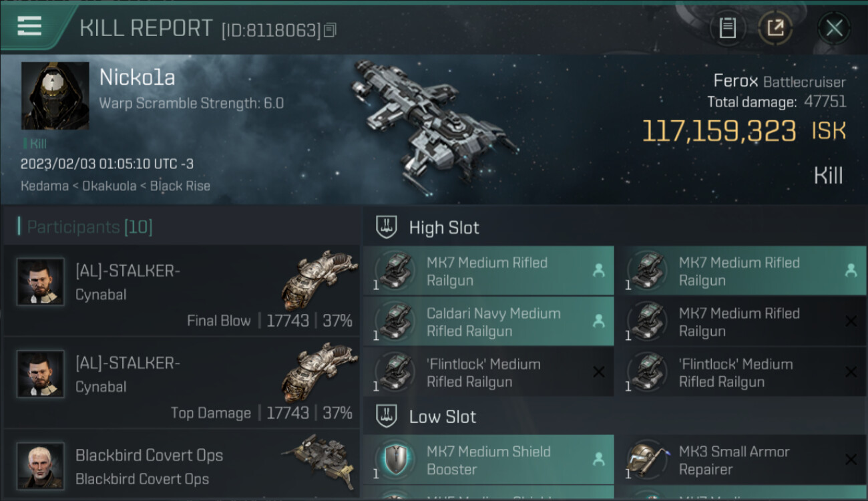Open the Final Blow Cynabal participant
Screen dimensions: 868x501
pyautogui.click(x=181, y=290)
